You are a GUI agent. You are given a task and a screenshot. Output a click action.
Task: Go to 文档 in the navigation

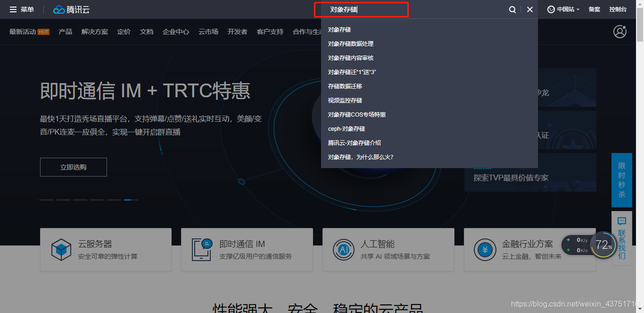click(x=147, y=32)
